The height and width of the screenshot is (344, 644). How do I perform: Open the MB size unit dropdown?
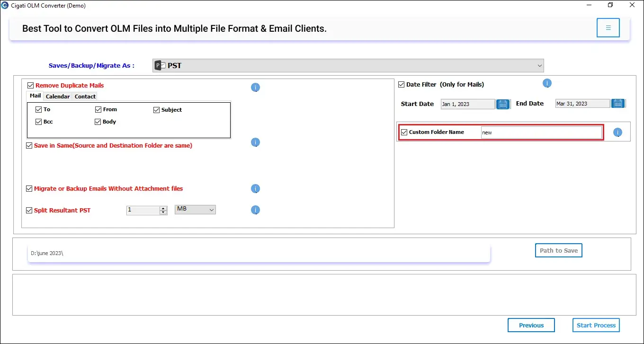click(195, 209)
